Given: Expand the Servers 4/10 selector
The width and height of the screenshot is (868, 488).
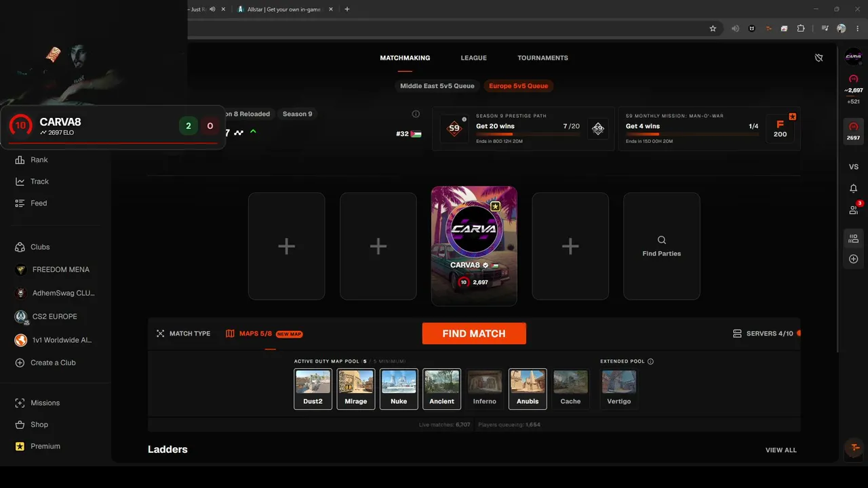Looking at the screenshot, I should point(766,333).
